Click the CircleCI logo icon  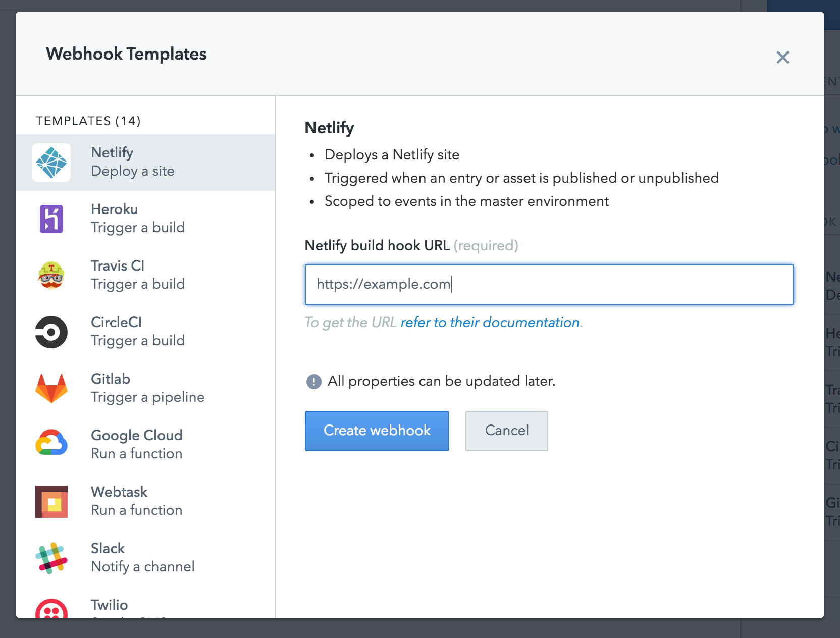pos(52,332)
